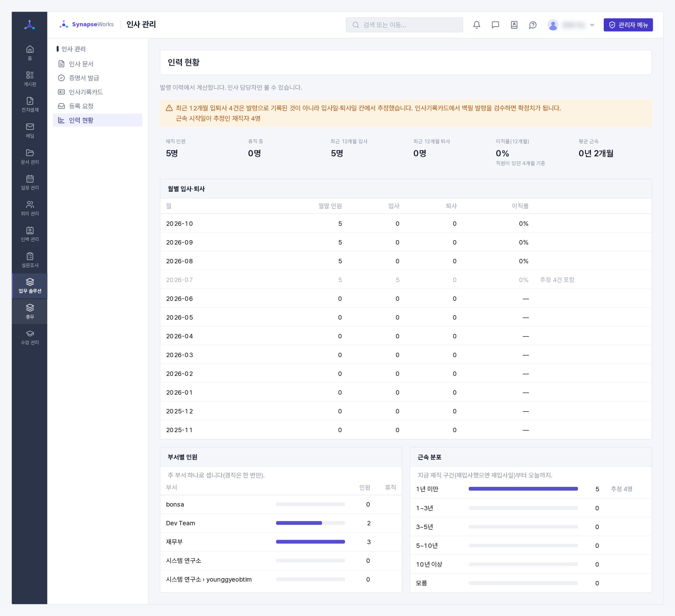Click the 10년 이상 tenure row label
Viewport: 675px width, 616px height.
[429, 564]
